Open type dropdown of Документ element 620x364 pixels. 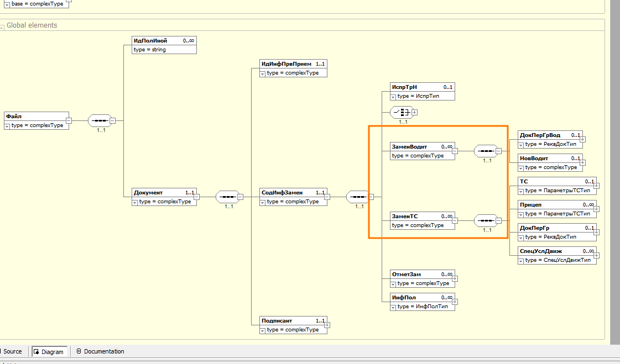tap(135, 203)
